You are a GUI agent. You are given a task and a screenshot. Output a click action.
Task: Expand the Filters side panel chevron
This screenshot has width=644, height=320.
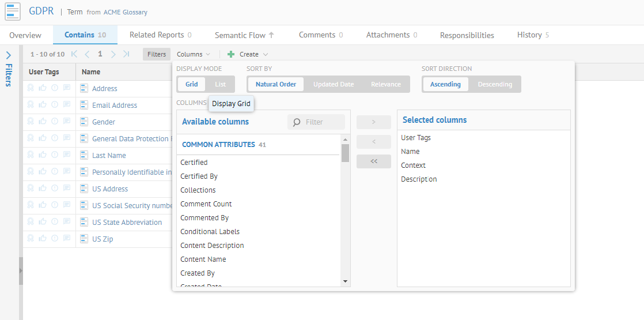click(x=9, y=56)
